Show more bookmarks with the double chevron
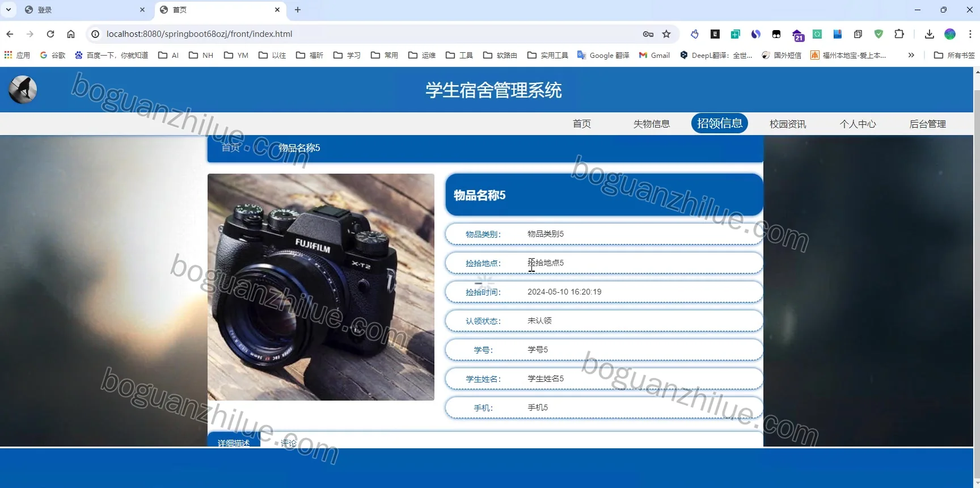980x488 pixels. 911,55
